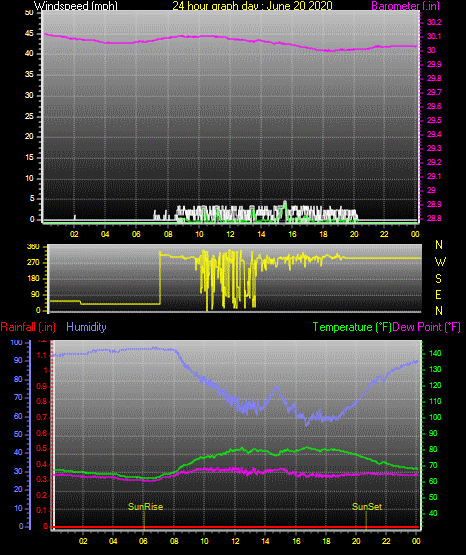Click the 270 wind direction axis value
Image resolution: width=466 pixels, height=555 pixels.
pos(33,262)
